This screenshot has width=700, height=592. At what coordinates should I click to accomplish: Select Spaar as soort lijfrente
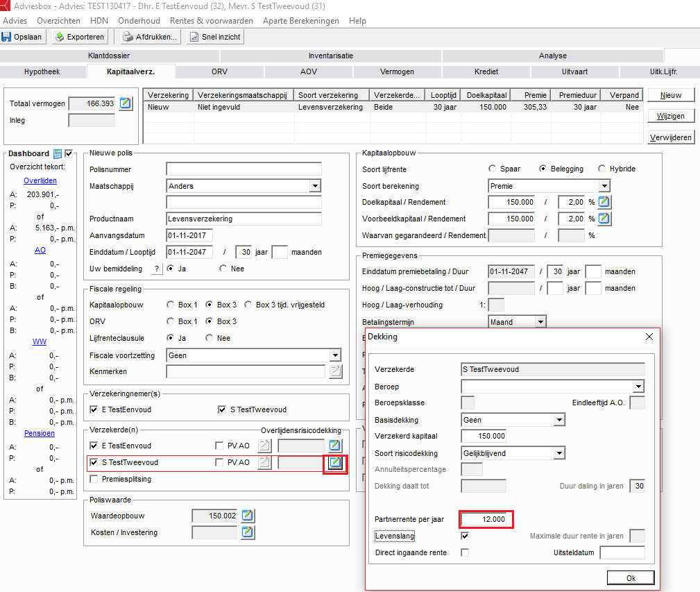pyautogui.click(x=492, y=169)
